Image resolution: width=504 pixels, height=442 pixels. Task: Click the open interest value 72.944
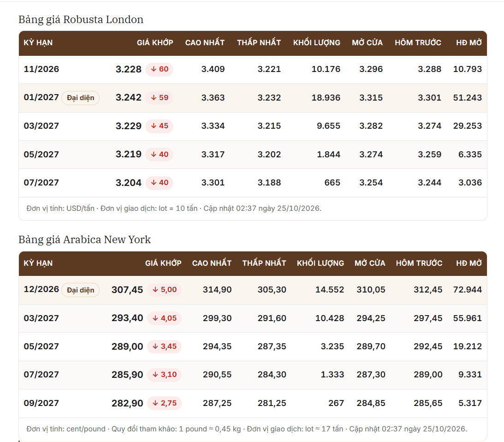click(x=468, y=290)
